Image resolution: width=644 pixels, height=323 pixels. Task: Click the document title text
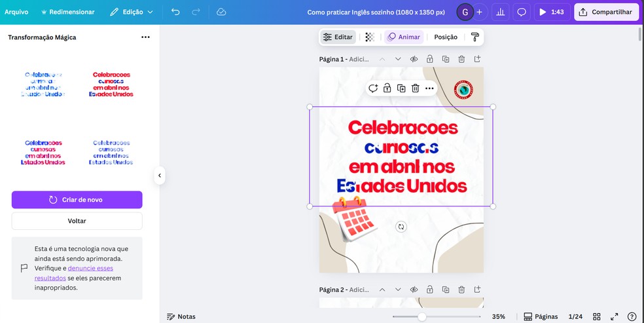(376, 12)
